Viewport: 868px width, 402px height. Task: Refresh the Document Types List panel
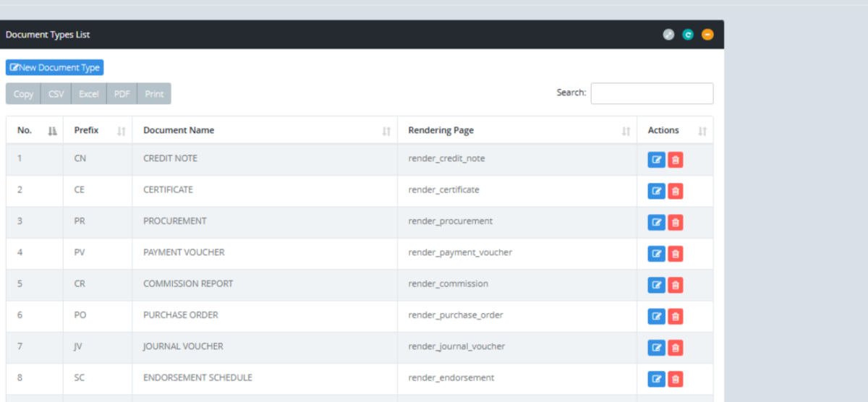[x=688, y=35]
